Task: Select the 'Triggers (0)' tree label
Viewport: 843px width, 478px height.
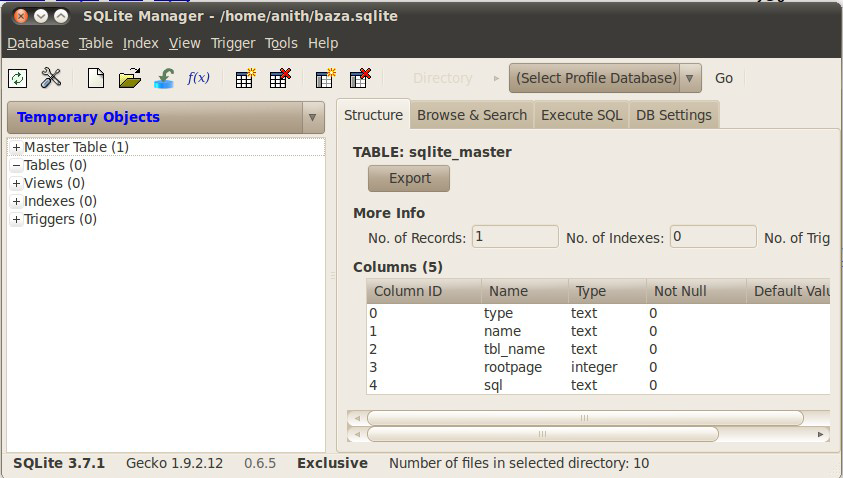Action: pyautogui.click(x=60, y=219)
